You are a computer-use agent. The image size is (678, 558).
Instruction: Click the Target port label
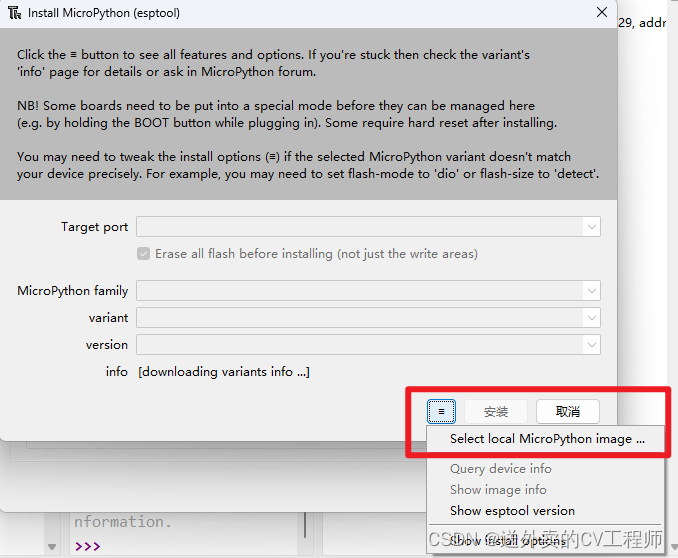(x=95, y=227)
